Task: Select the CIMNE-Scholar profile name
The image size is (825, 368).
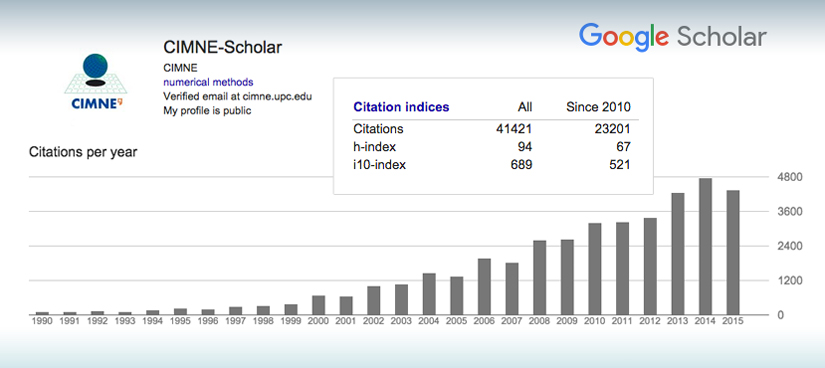Action: [x=223, y=47]
